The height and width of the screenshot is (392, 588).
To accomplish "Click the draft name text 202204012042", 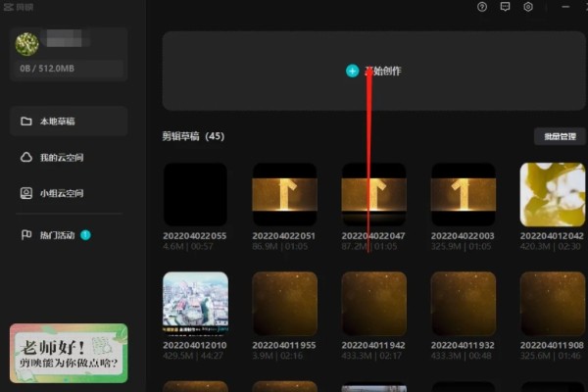I will [552, 236].
